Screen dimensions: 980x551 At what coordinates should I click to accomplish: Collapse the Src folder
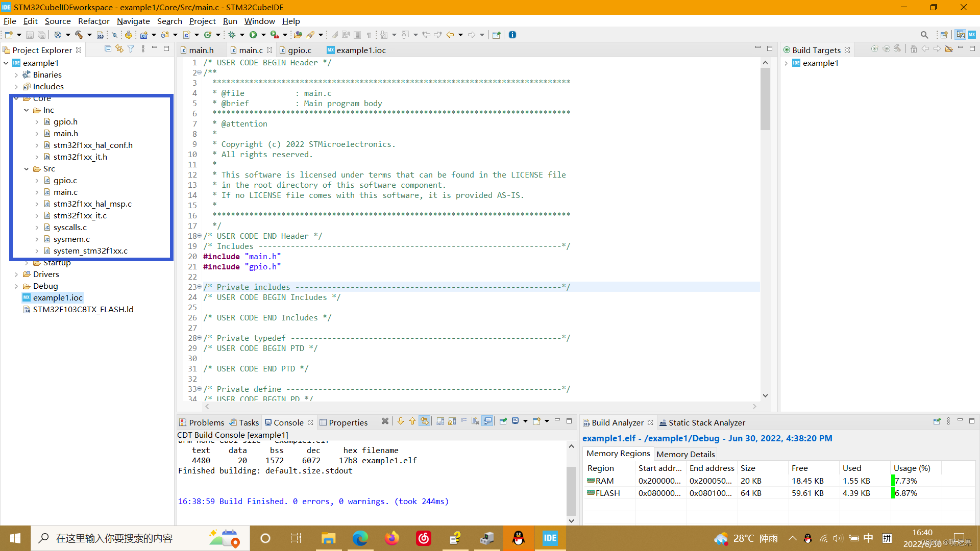pos(27,169)
